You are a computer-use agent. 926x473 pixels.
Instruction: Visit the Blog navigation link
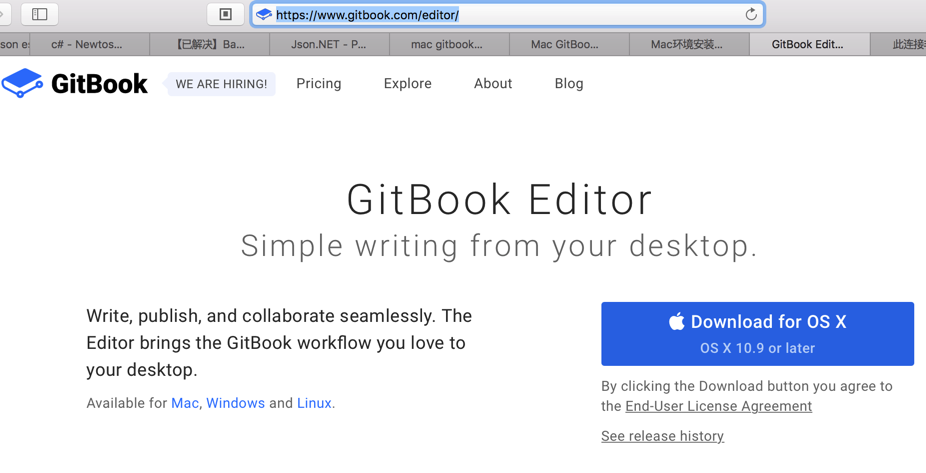tap(569, 84)
